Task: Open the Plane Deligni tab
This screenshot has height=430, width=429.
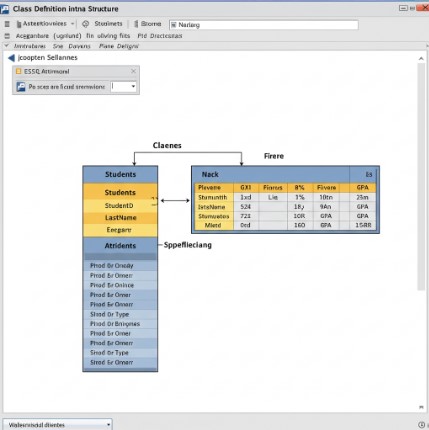Action: (119, 46)
